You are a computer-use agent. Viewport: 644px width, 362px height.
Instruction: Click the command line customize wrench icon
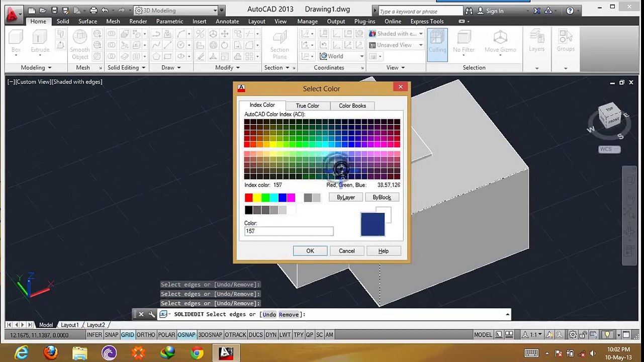coord(152,314)
